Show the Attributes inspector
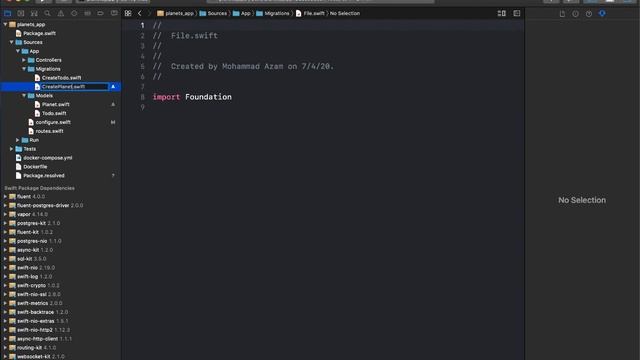 pos(602,14)
